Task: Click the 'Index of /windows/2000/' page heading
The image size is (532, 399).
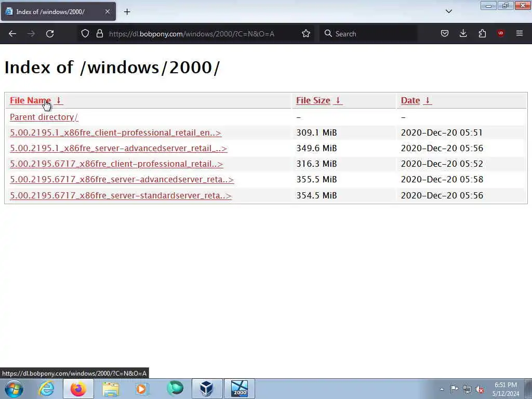Action: [112, 67]
